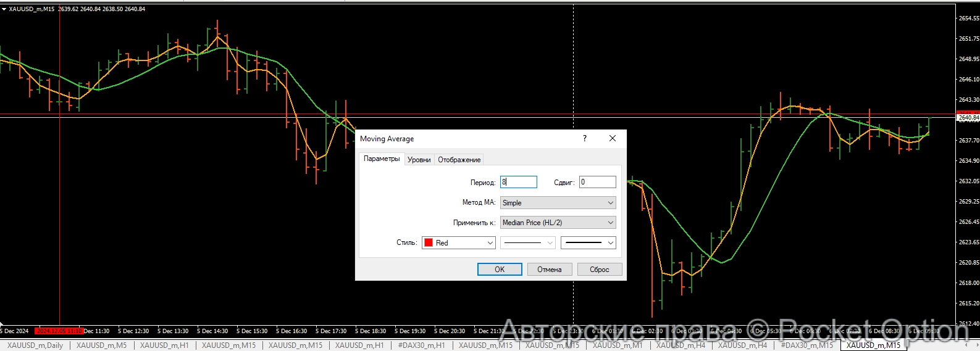Switch to the XAUUSD_m,M5 chart tab

(101, 345)
